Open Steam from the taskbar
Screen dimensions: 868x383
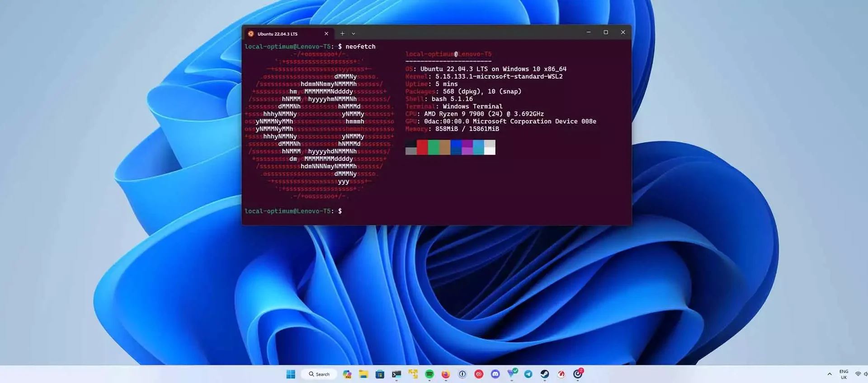(x=545, y=374)
